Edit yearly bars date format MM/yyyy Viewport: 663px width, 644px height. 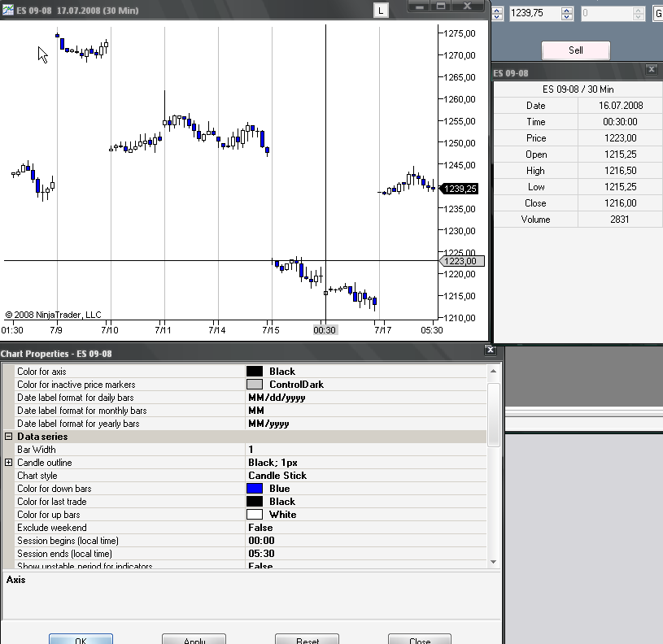coord(366,424)
